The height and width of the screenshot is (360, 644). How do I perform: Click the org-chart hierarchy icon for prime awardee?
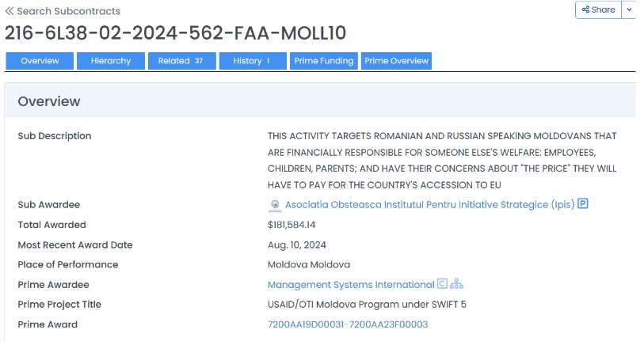pos(457,284)
